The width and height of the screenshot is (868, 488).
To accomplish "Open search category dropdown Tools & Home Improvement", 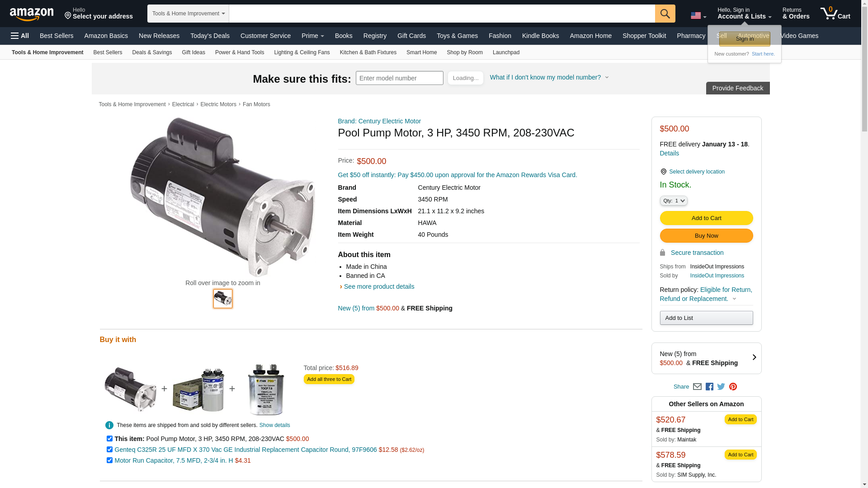I will (x=188, y=14).
